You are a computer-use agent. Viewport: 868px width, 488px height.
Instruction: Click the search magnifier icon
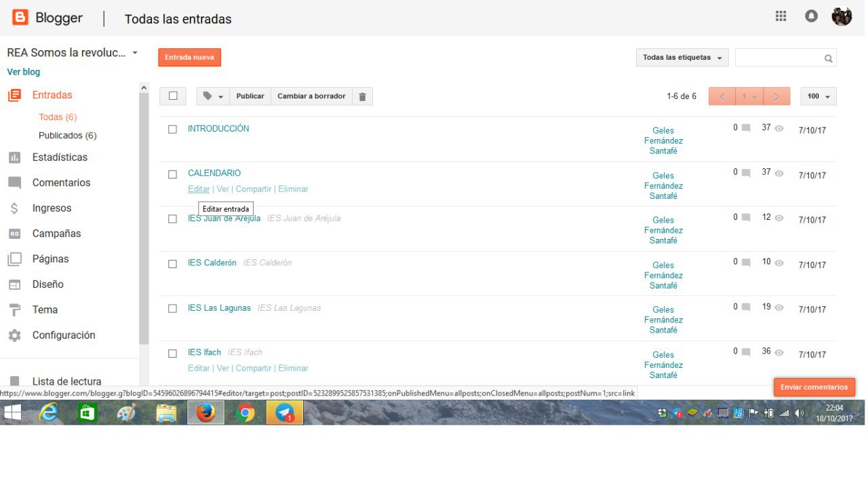tap(828, 58)
